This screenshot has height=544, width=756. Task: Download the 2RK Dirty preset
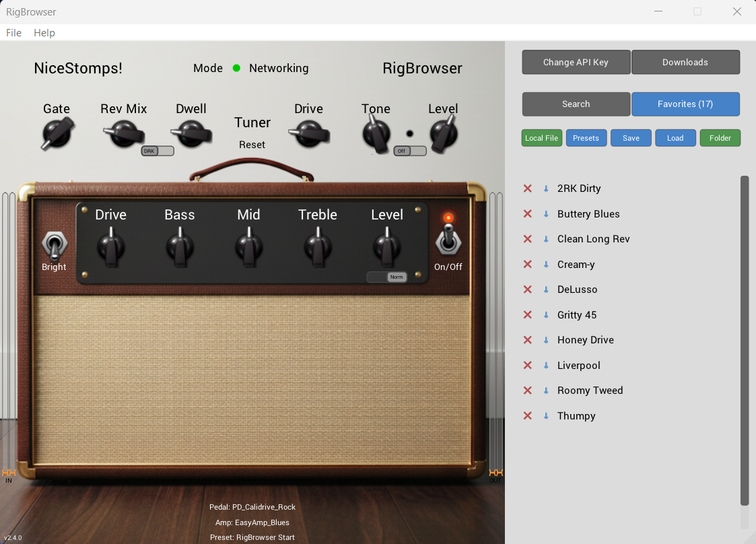545,189
